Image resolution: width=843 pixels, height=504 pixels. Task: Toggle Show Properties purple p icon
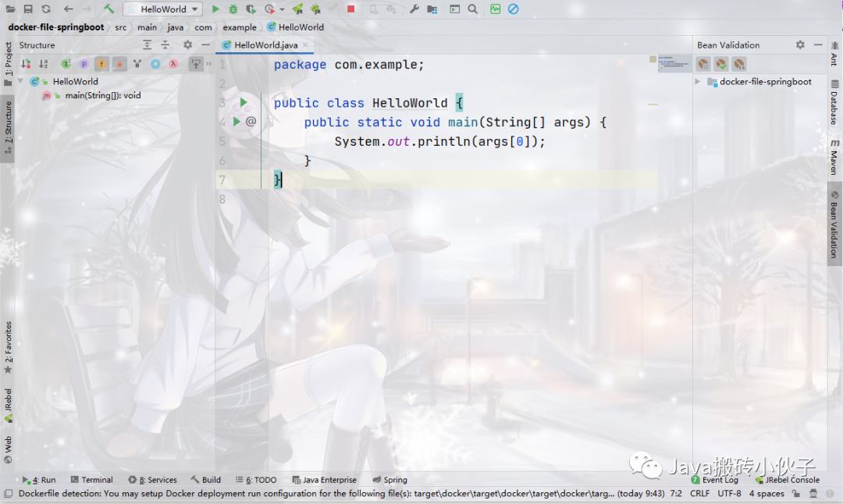pyautogui.click(x=84, y=64)
